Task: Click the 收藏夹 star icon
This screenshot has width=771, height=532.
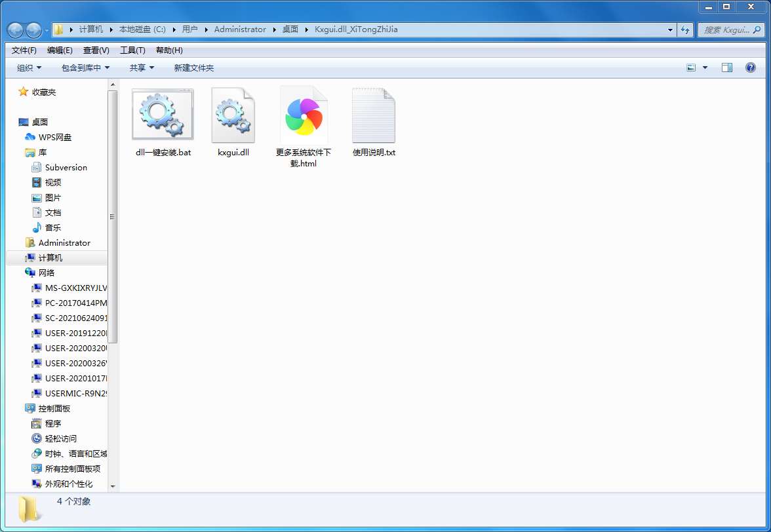Action: 23,92
